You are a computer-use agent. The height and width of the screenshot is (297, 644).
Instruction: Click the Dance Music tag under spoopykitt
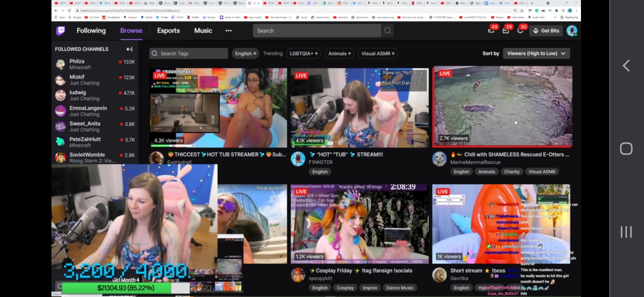[400, 288]
